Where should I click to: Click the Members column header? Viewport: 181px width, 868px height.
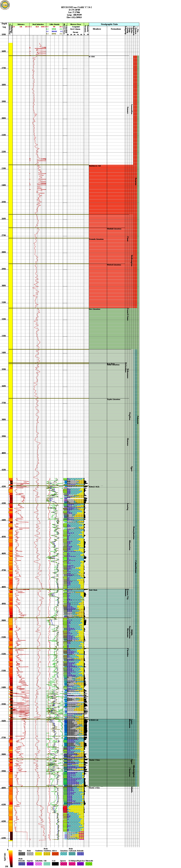click(x=97, y=29)
